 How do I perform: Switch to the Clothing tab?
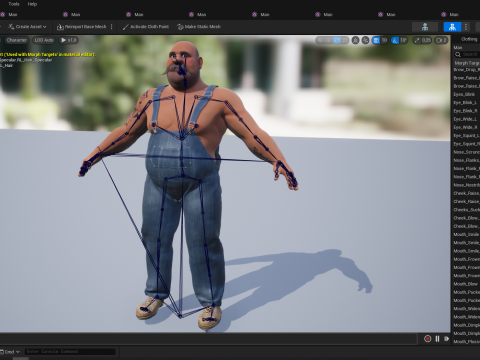pyautogui.click(x=469, y=39)
